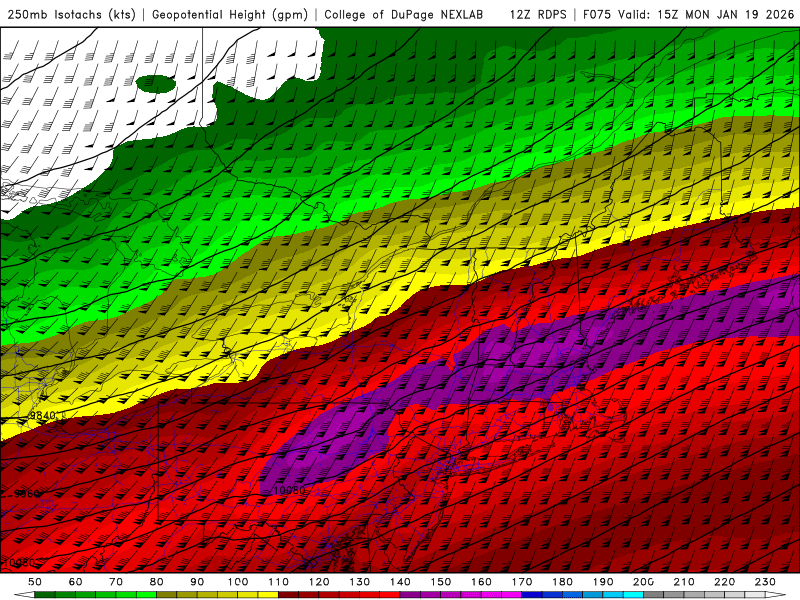Screen dimensions: 800x600
Task: Click the 160 value on the color scale
Action: coord(482,582)
